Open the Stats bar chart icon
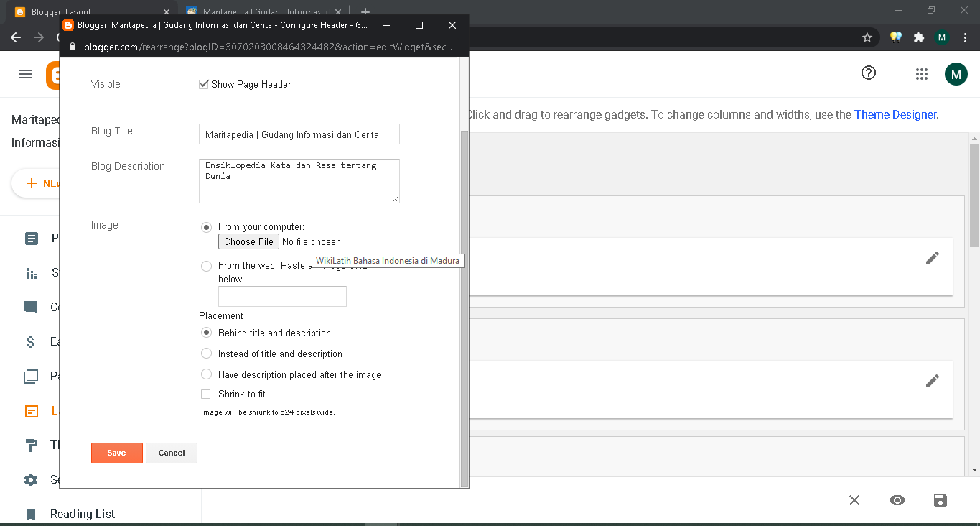 pos(32,273)
